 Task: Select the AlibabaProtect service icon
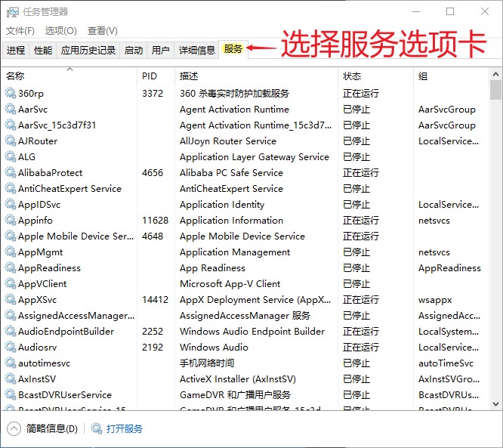pyautogui.click(x=11, y=173)
